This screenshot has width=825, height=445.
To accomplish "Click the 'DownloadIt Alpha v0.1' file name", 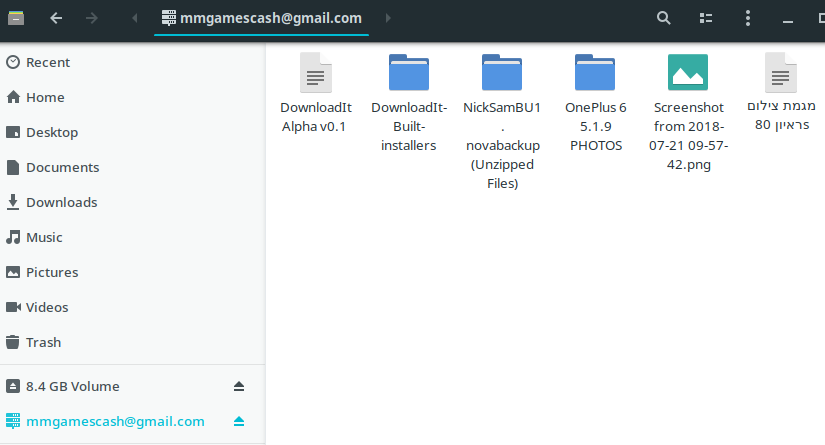I will (x=316, y=117).
